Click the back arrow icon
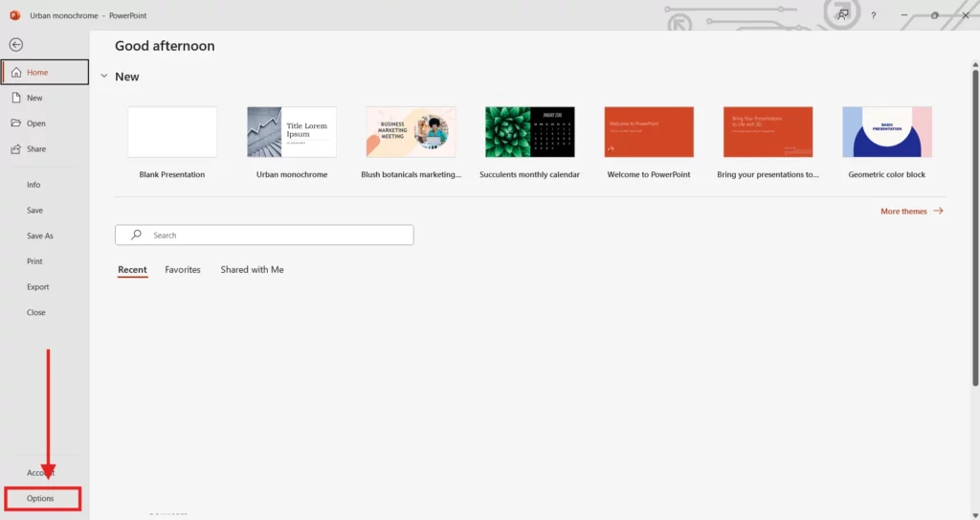The image size is (980, 520). 16,45
